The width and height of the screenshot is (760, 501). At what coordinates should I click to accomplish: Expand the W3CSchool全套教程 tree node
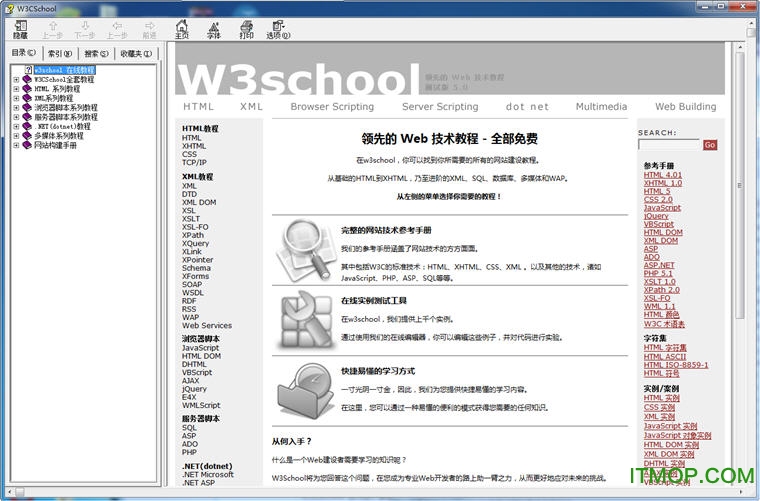16,79
